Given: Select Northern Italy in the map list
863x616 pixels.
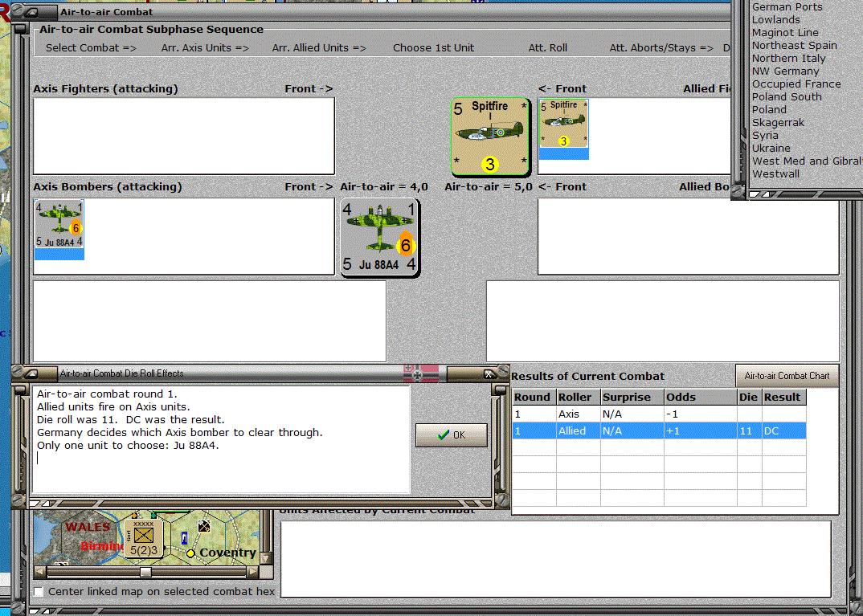Looking at the screenshot, I should 789,59.
